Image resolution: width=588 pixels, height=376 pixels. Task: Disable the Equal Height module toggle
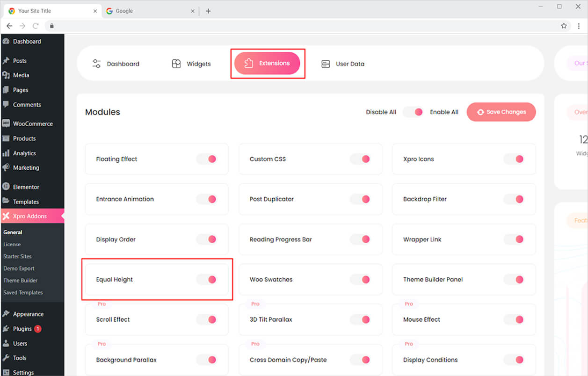click(206, 280)
